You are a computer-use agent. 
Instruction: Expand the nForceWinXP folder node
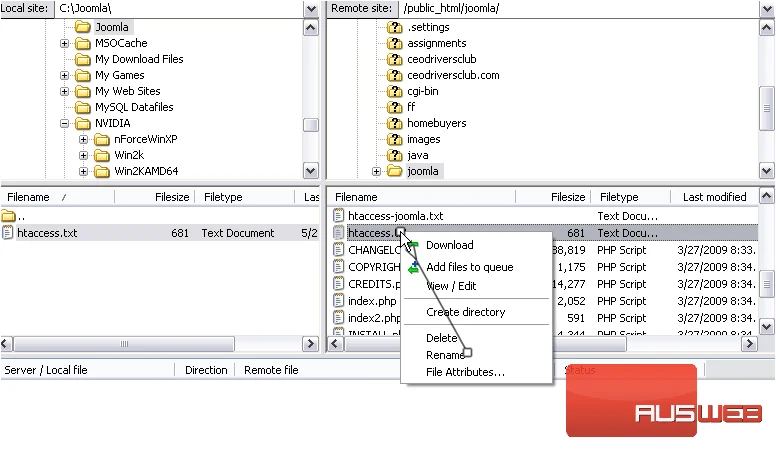point(83,140)
